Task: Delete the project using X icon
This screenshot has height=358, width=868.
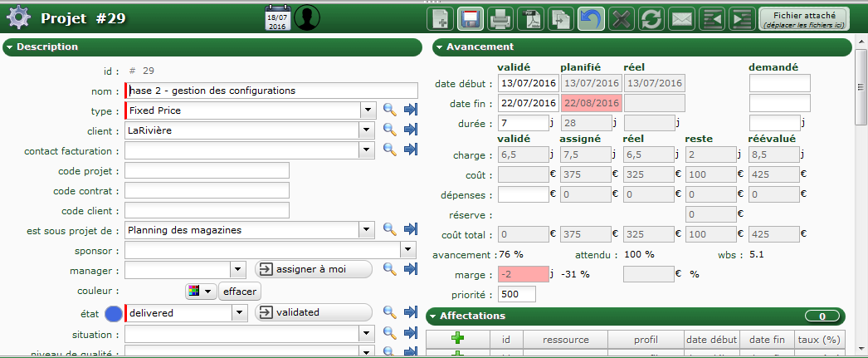Action: 621,17
